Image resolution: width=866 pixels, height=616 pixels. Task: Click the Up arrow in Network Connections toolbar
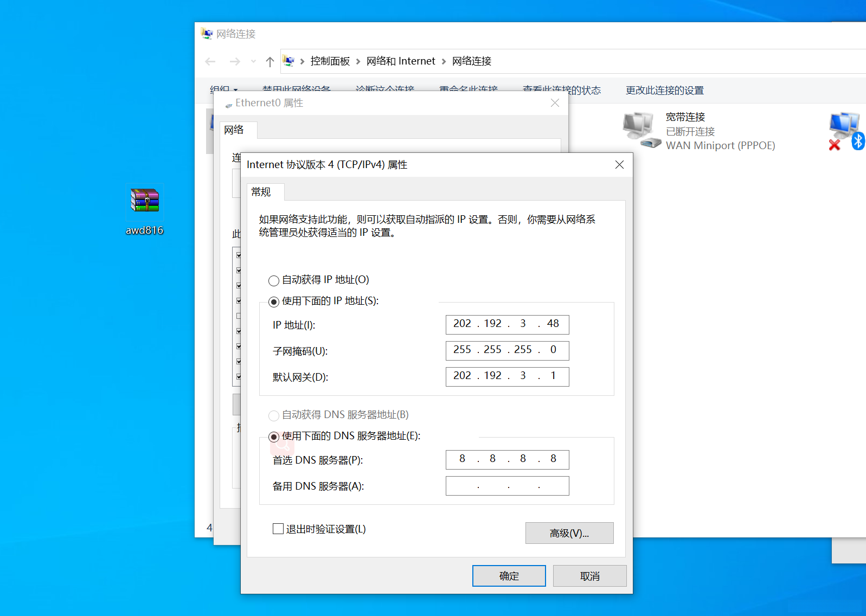[270, 62]
